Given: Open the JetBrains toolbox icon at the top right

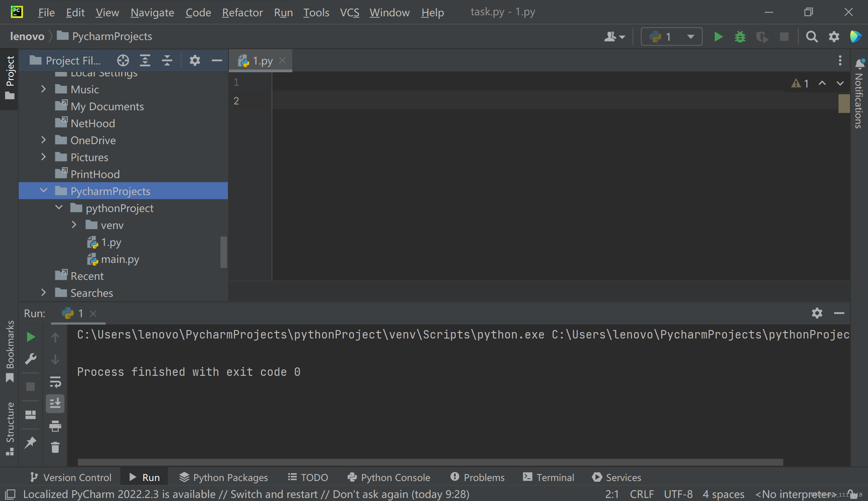Looking at the screenshot, I should [856, 37].
